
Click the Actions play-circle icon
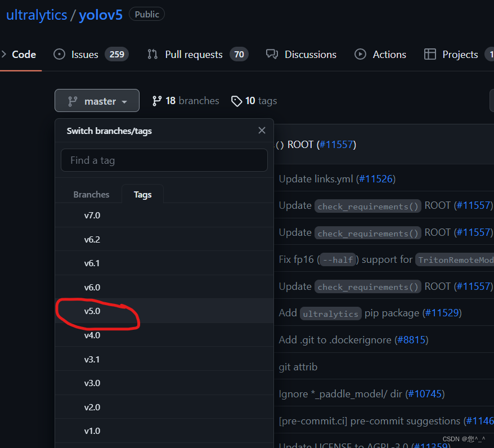click(360, 54)
